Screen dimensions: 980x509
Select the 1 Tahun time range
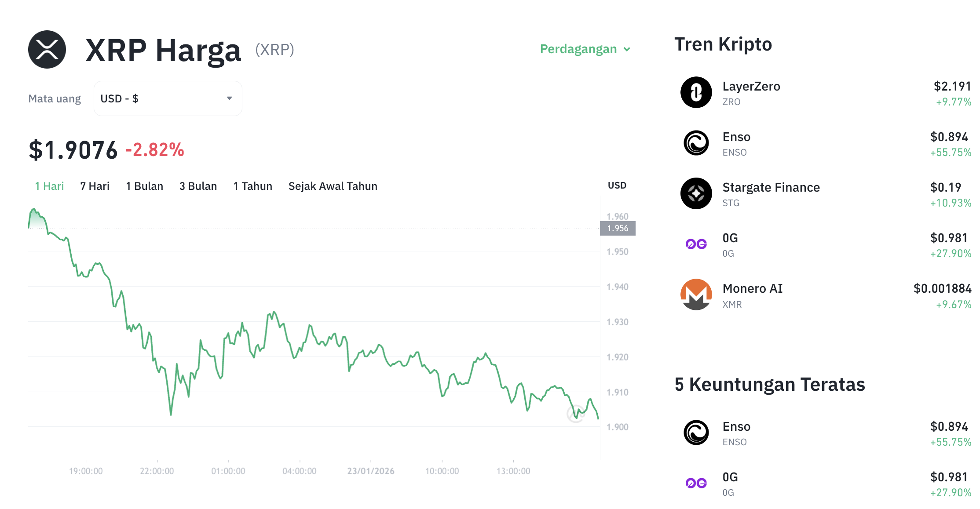pos(252,186)
